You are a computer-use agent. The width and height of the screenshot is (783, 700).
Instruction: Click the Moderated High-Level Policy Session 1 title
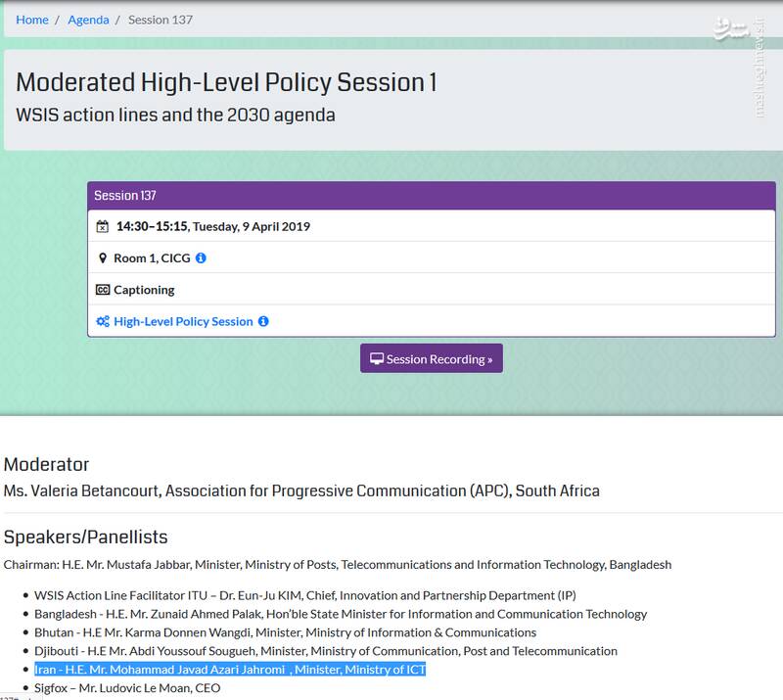tap(226, 82)
